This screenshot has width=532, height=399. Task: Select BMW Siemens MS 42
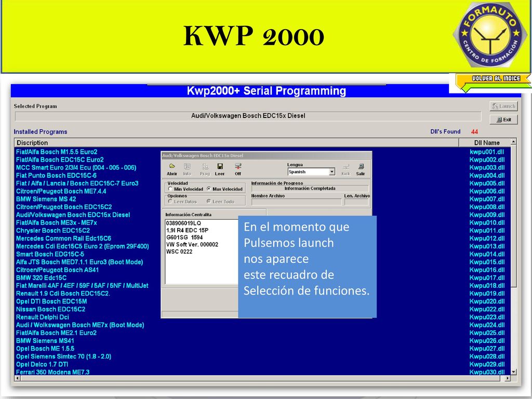46,199
